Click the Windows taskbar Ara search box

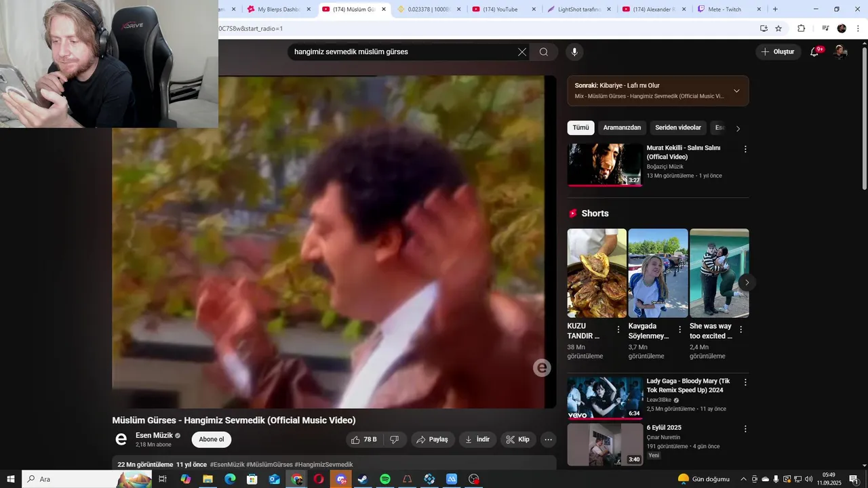[x=87, y=479]
